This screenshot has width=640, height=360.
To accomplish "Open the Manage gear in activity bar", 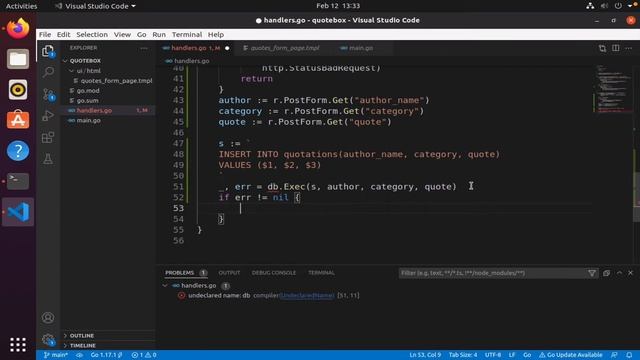I will [48, 339].
